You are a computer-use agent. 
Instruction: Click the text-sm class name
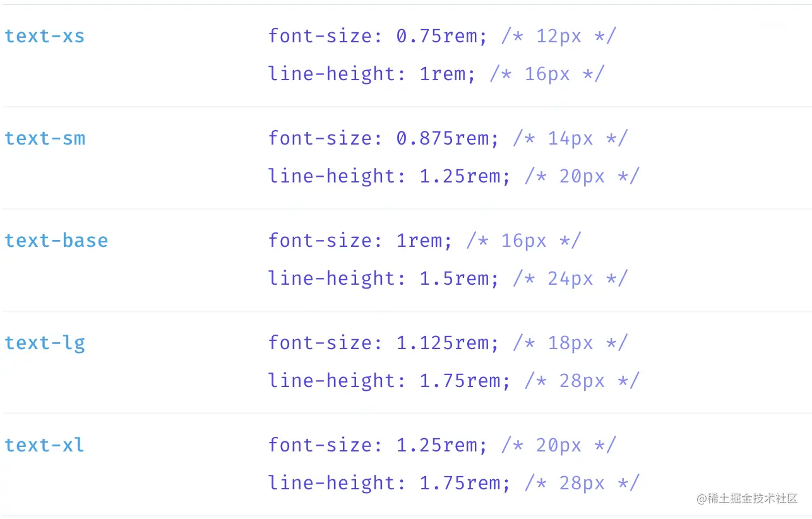(45, 138)
